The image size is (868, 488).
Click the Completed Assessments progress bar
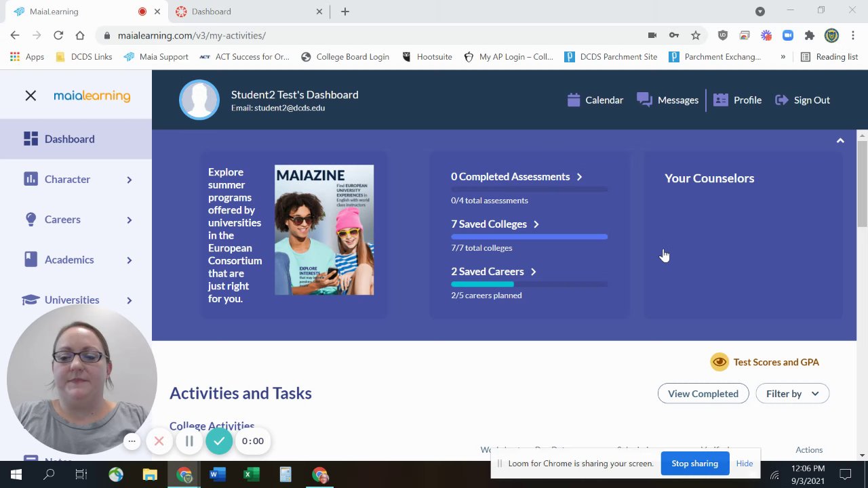click(529, 189)
